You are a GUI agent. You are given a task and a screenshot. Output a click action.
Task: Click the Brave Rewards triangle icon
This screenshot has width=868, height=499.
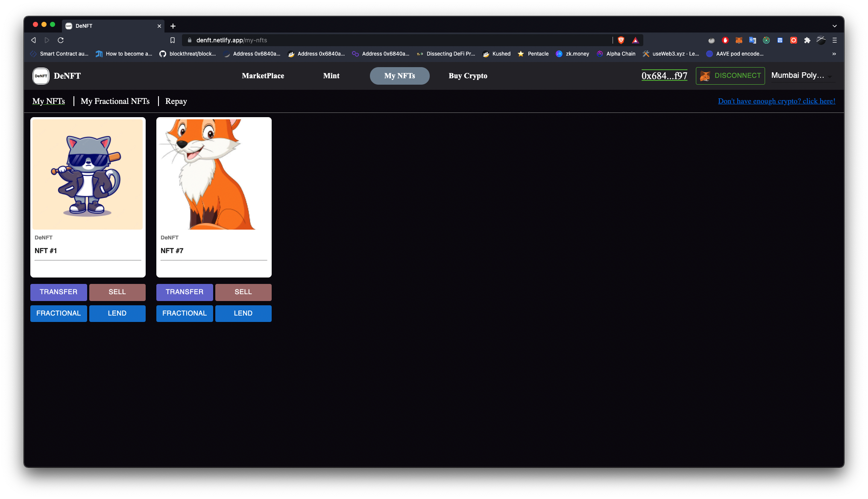click(x=635, y=40)
